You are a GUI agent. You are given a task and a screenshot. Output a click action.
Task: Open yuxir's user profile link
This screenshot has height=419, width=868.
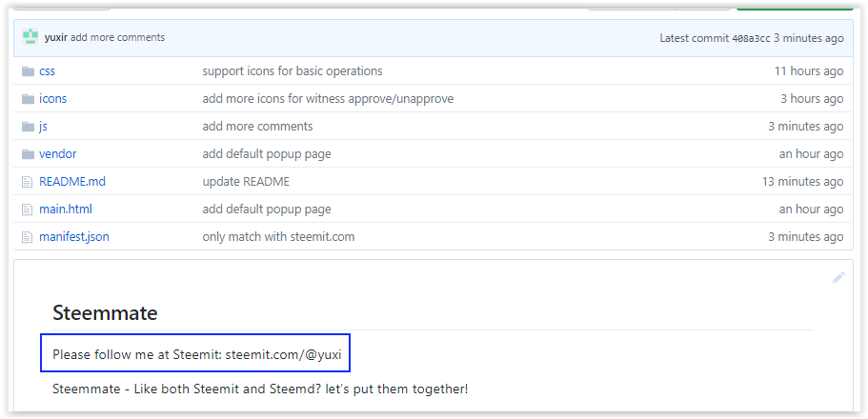[x=56, y=38]
